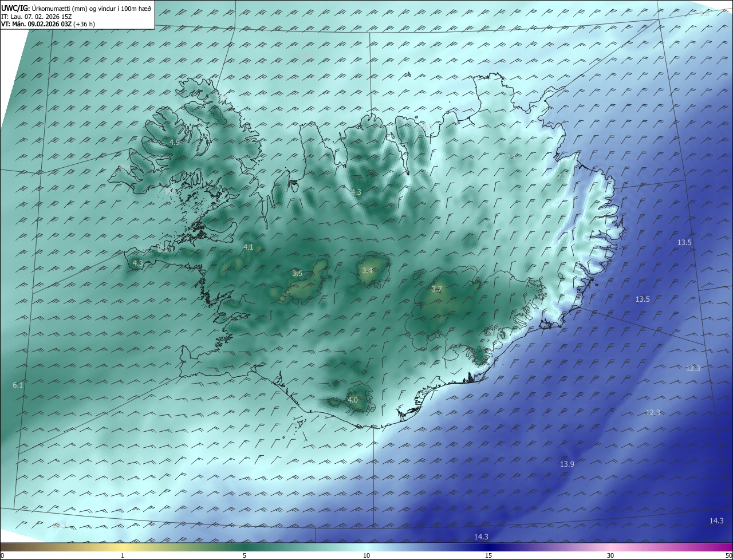Click the color bar tick label 15

pos(488,555)
